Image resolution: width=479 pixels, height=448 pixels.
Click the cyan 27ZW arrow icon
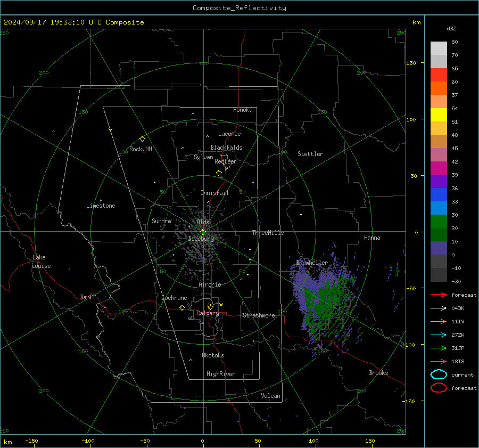(439, 335)
